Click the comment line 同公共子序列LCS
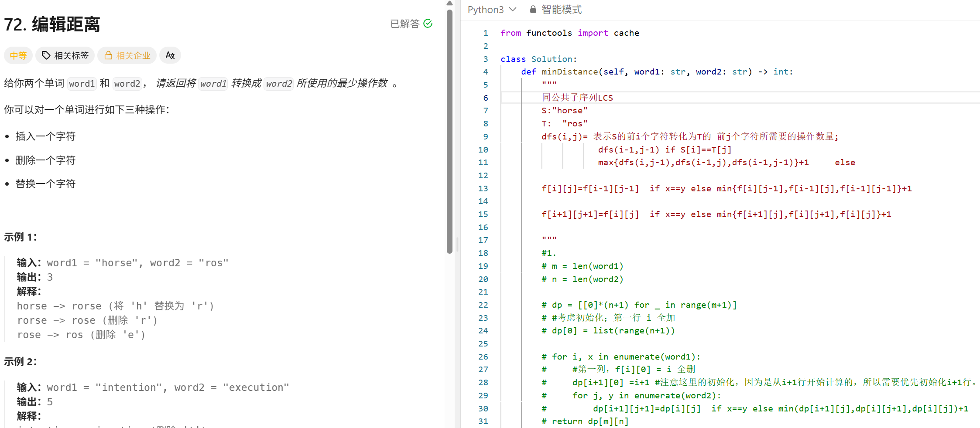The image size is (980, 428). [x=577, y=98]
